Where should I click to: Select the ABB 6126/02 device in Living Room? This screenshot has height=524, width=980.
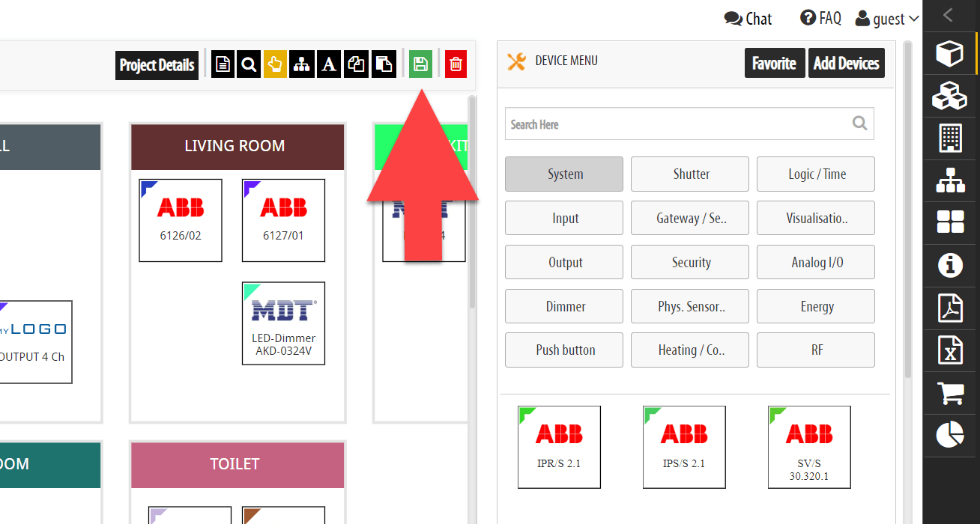pos(181,220)
